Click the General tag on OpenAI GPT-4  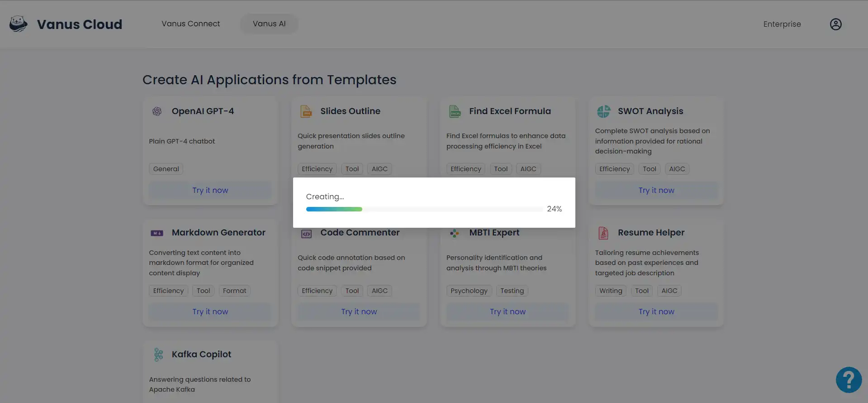tap(166, 169)
